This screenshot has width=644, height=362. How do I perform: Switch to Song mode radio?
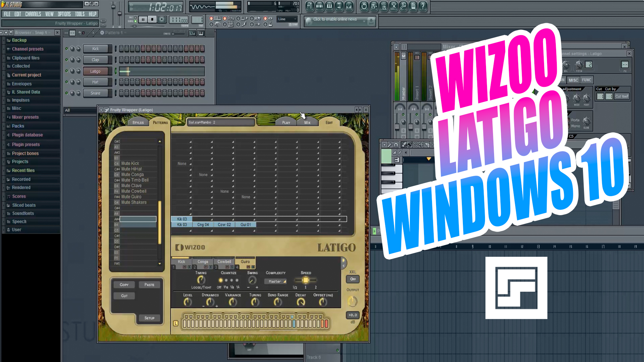pyautogui.click(x=136, y=21)
